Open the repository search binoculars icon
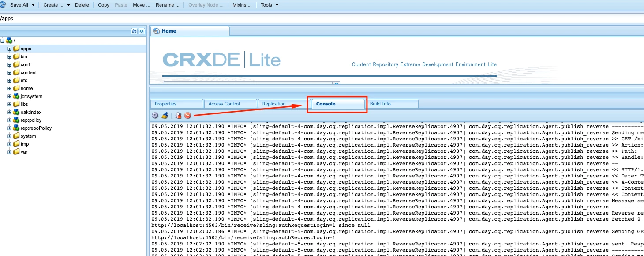The width and height of the screenshot is (644, 256). 134,31
